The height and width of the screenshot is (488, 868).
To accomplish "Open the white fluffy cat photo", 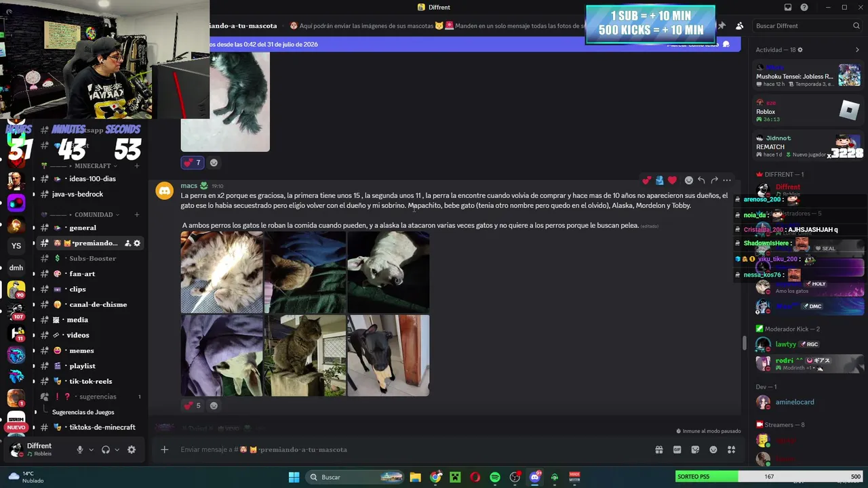I will click(x=222, y=272).
